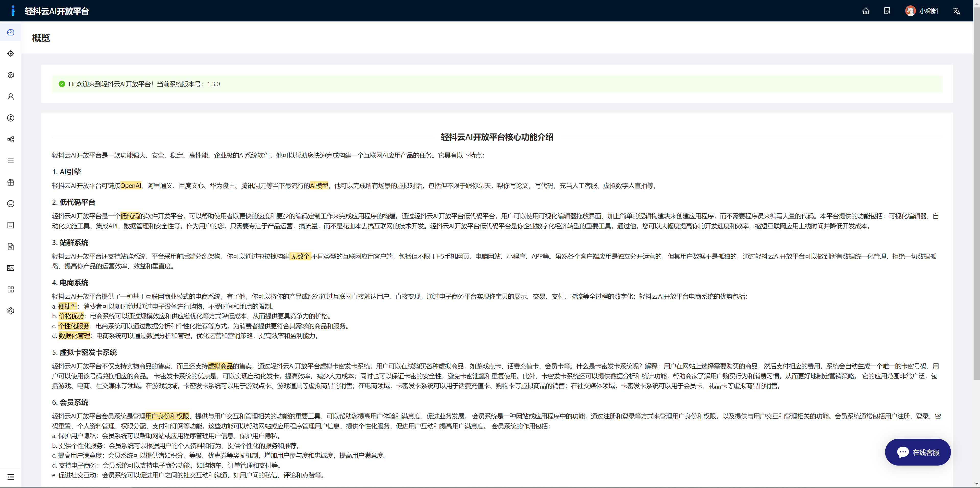Open the image picture icon in sidebar
Screen dimensions: 980x488
point(11,268)
